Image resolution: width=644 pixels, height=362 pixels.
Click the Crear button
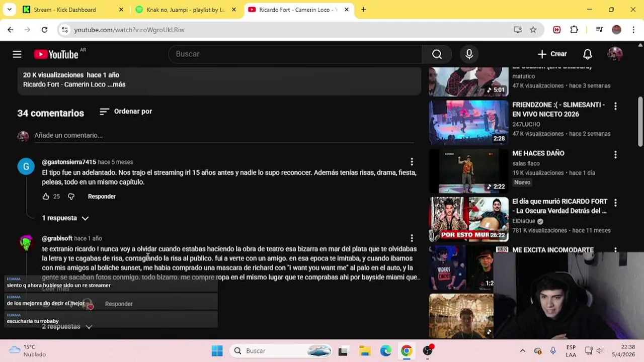pos(552,54)
